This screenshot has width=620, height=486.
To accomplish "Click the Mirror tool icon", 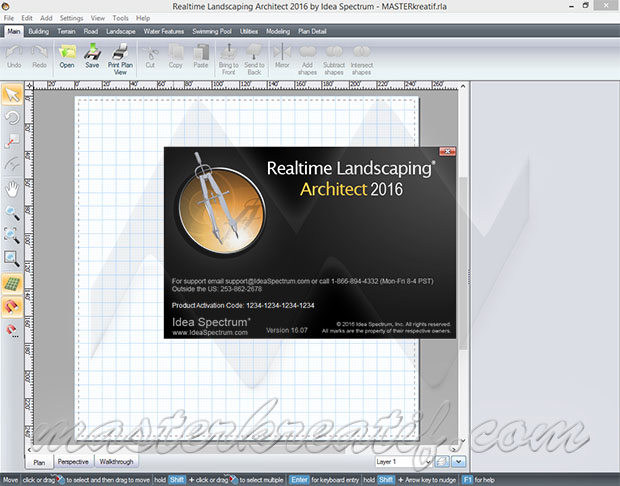I will [282, 57].
